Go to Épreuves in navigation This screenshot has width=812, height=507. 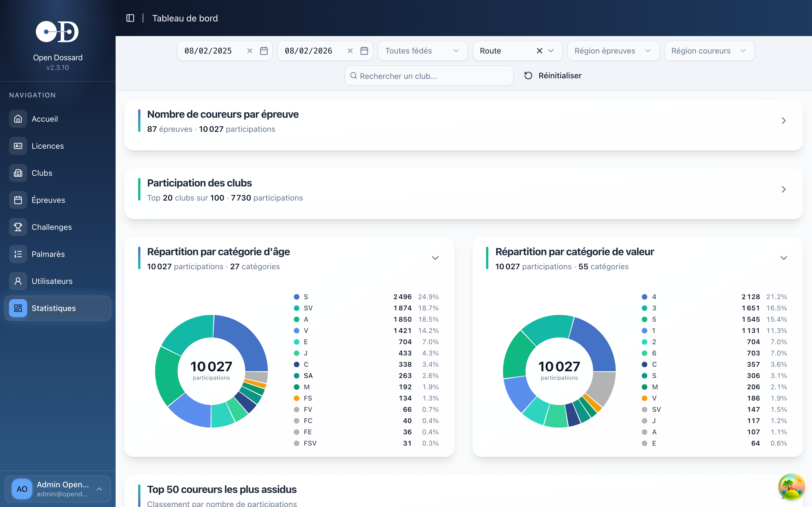tap(48, 200)
